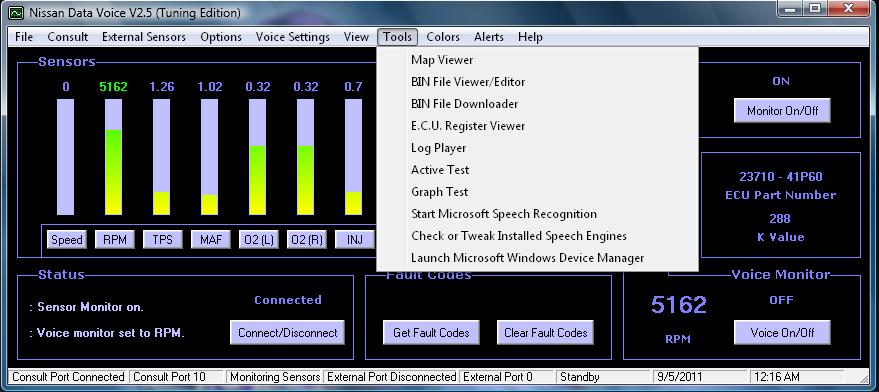
Task: Click 'Voice monitor set to RPM.' line
Action: pyautogui.click(x=107, y=333)
